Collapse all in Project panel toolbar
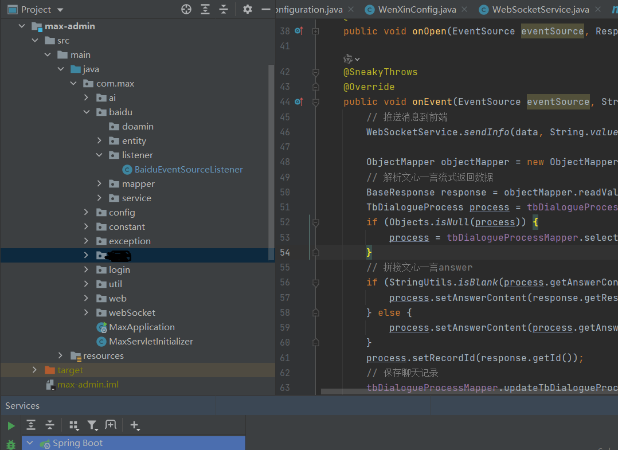The width and height of the screenshot is (618, 450). (x=223, y=9)
